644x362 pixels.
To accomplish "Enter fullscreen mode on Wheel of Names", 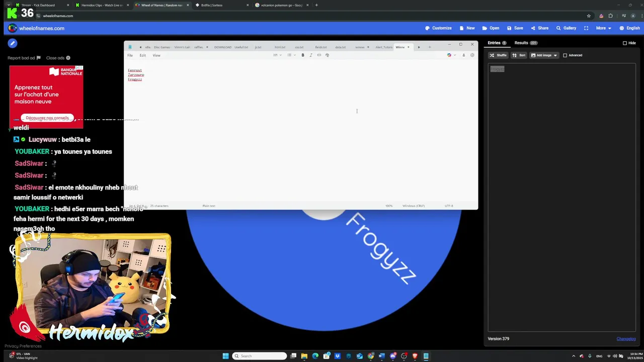I will click(x=586, y=28).
